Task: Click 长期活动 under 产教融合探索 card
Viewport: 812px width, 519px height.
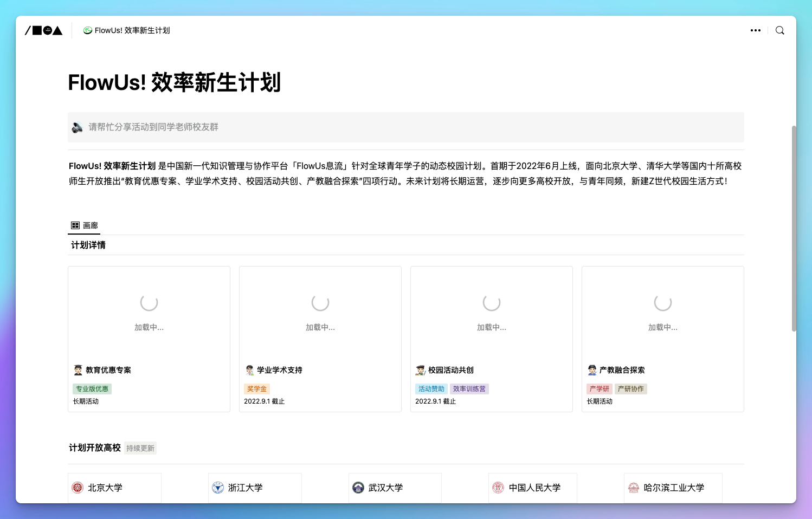Action: coord(600,401)
